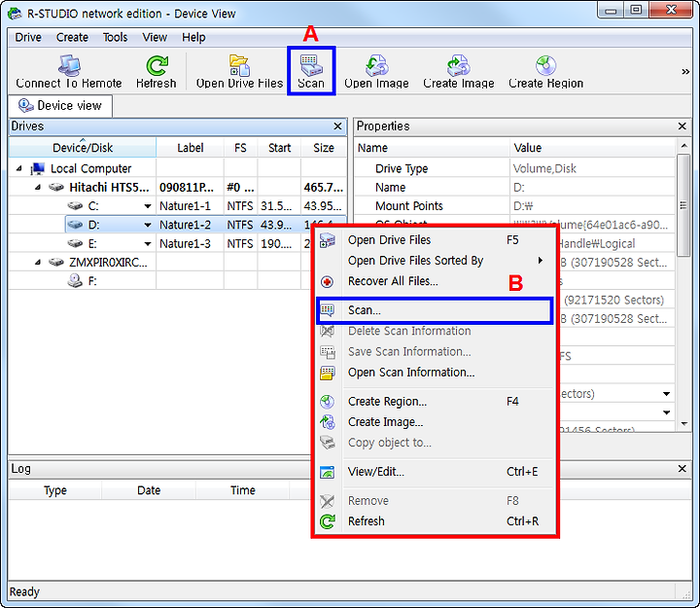Expand Open Drive Files Sorted By submenu
Image resolution: width=700 pixels, height=608 pixels.
(x=435, y=261)
